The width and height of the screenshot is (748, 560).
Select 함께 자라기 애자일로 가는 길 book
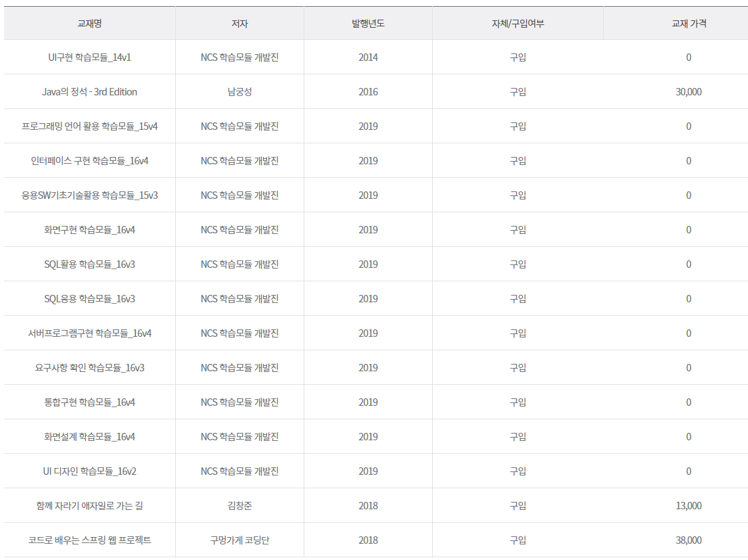[89, 506]
